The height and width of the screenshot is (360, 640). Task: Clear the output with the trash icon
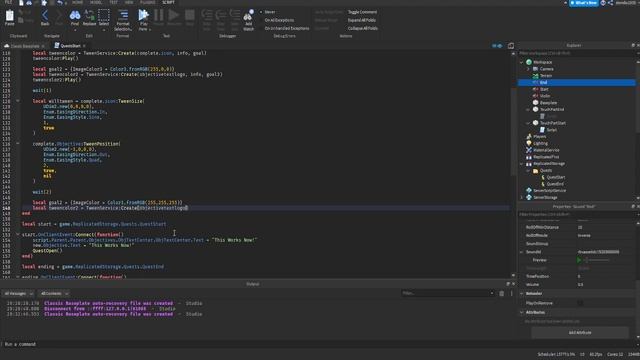click(x=502, y=293)
